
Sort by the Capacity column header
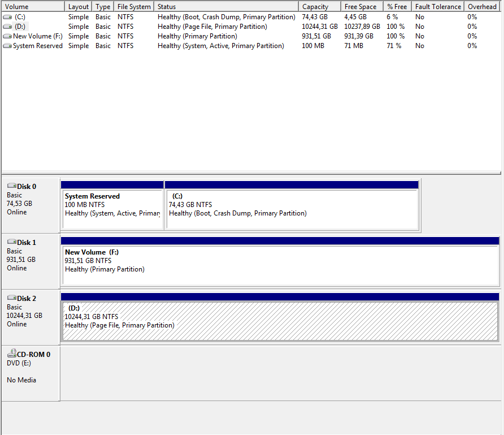320,7
